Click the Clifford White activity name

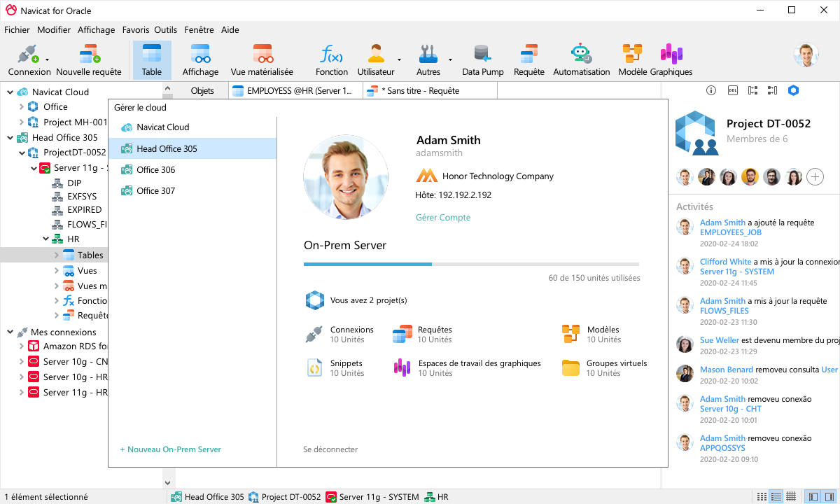[x=726, y=262]
